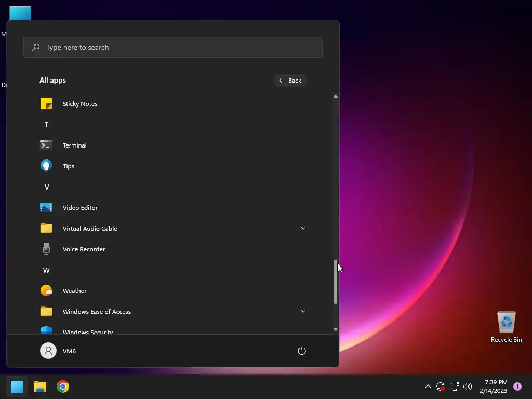The image size is (532, 399).
Task: Show hidden tray icons chevron
Action: [428, 387]
